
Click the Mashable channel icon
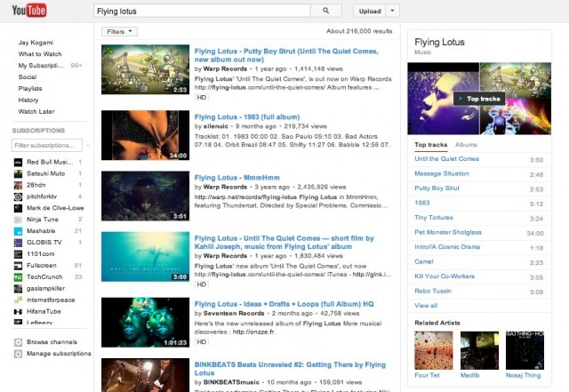click(19, 230)
